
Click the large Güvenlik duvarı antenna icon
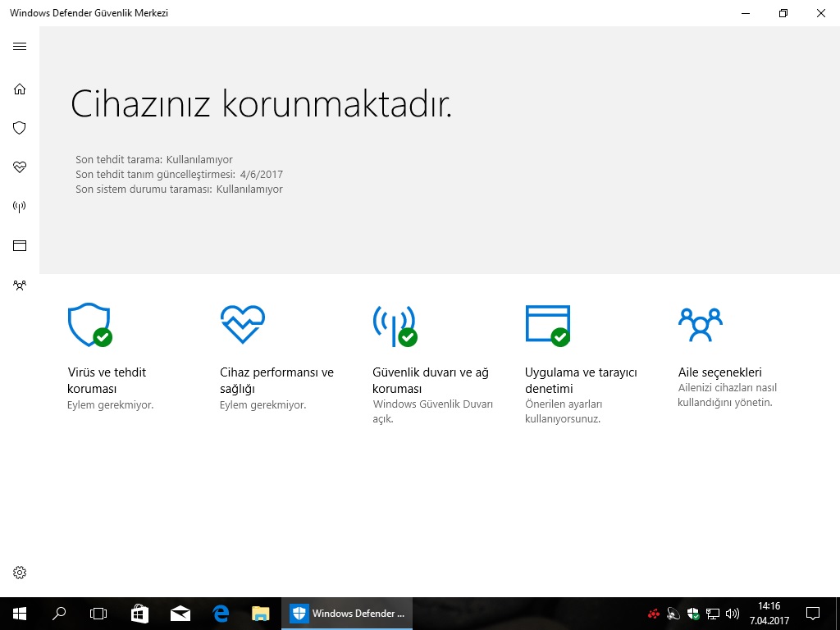click(395, 325)
